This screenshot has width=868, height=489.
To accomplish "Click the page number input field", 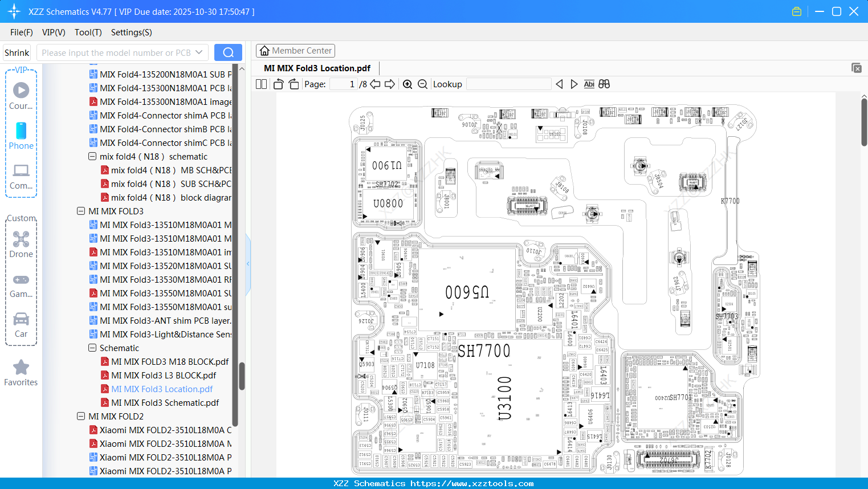I will (x=344, y=84).
